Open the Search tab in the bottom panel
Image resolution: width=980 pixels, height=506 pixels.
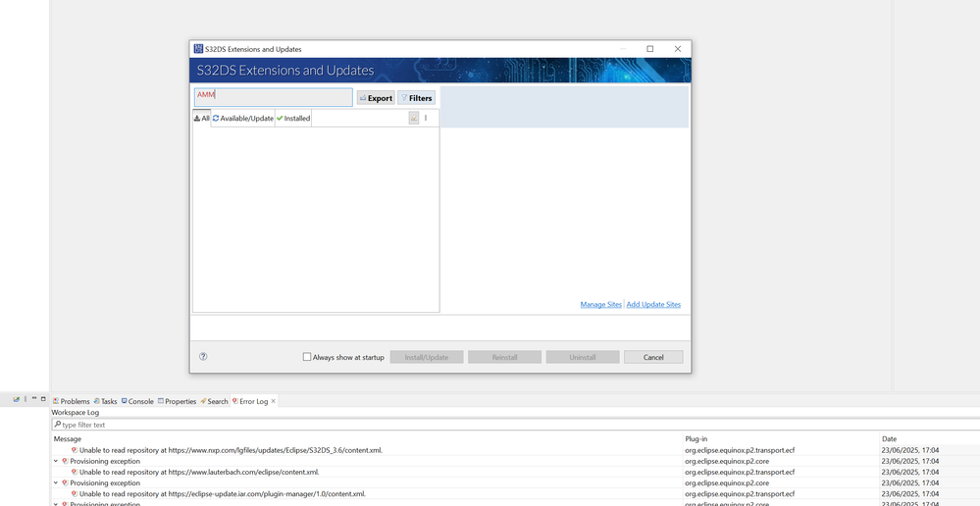[x=214, y=401]
